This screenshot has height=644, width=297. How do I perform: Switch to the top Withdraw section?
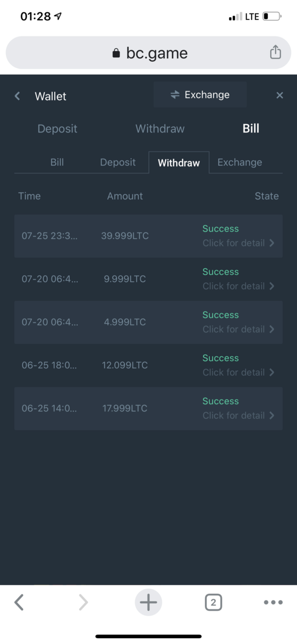coord(160,129)
